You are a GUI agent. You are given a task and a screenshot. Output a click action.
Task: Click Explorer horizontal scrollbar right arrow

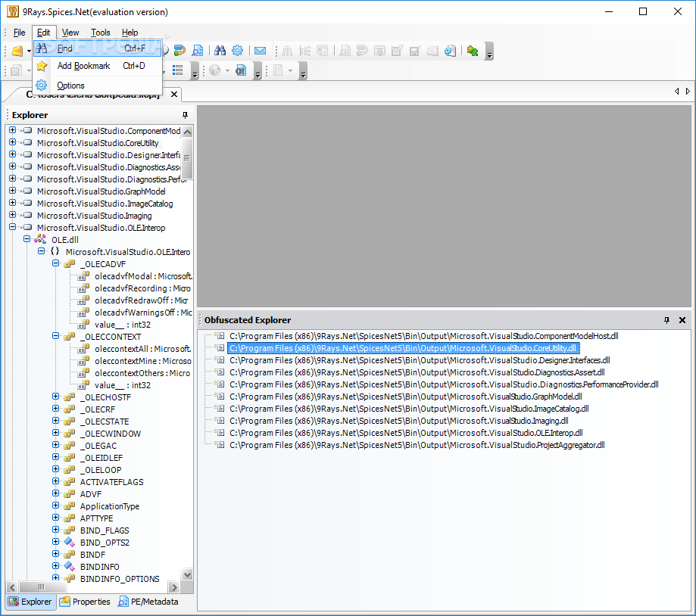coord(174,587)
